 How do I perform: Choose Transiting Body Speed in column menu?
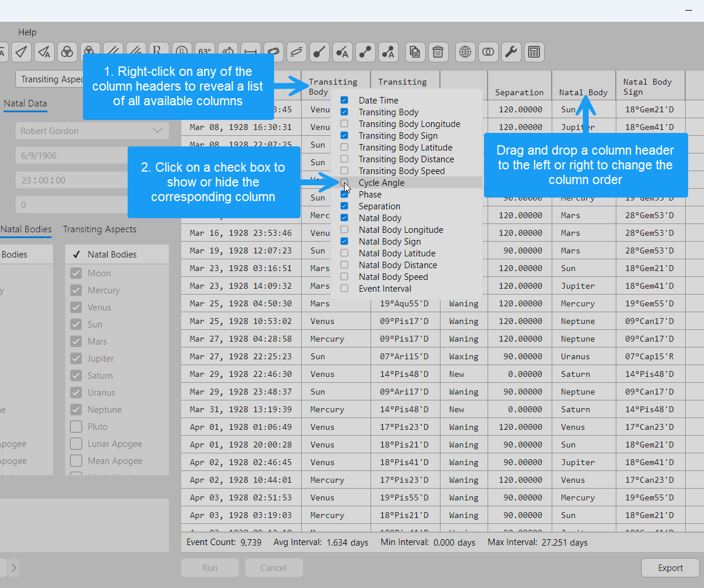[401, 171]
